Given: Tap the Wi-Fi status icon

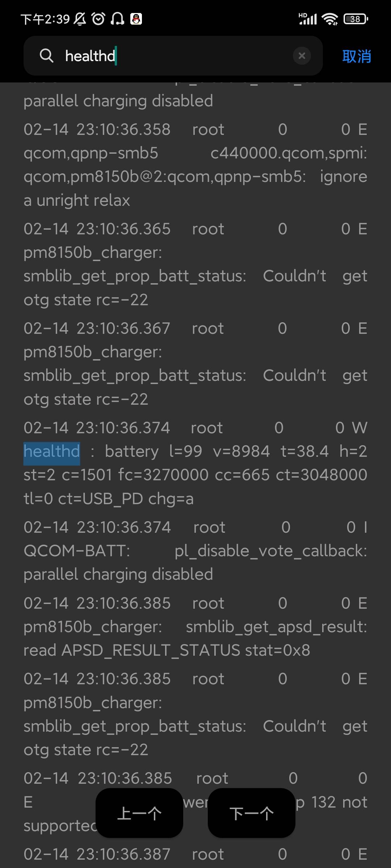Looking at the screenshot, I should (x=330, y=18).
